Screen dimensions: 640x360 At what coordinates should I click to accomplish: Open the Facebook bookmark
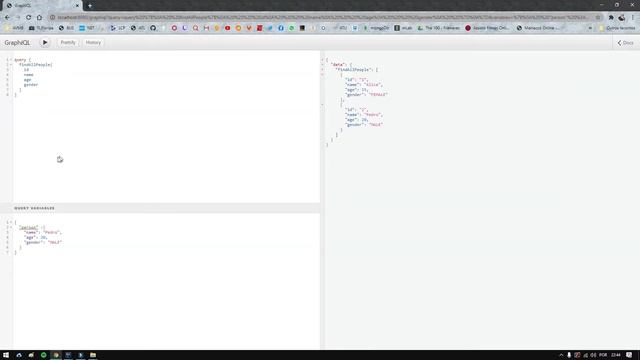[x=281, y=28]
